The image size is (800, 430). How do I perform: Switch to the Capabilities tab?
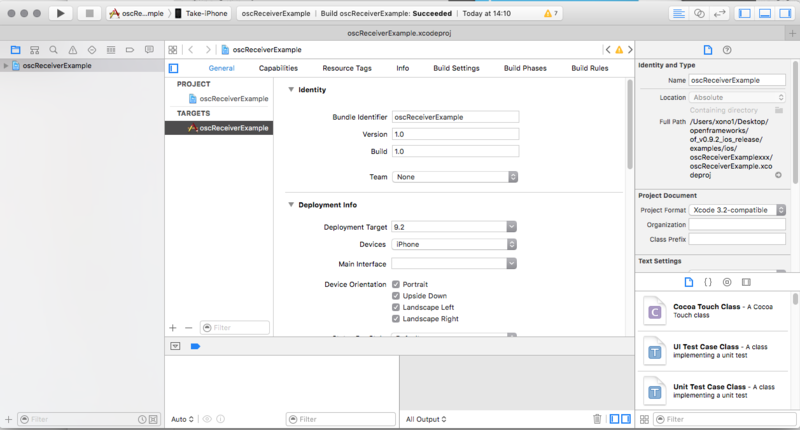278,68
